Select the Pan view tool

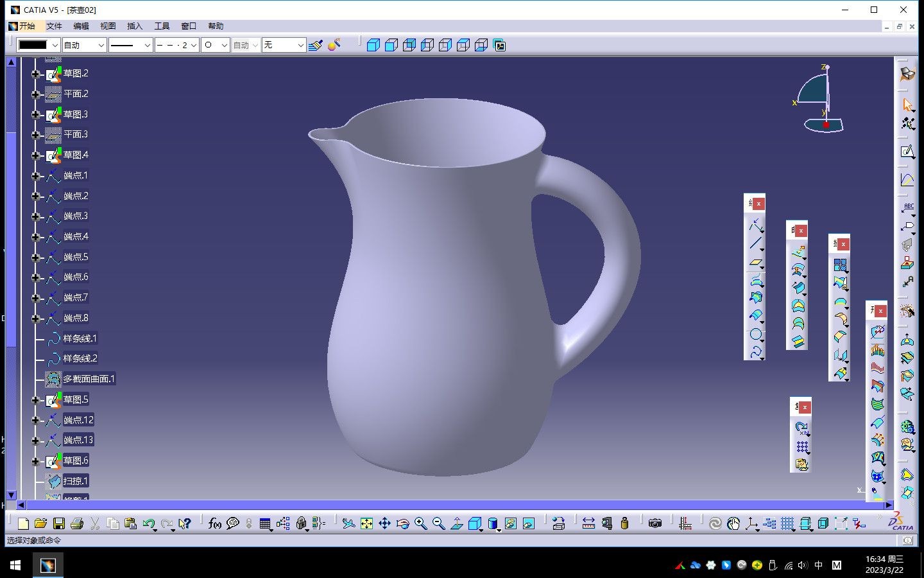(x=384, y=523)
